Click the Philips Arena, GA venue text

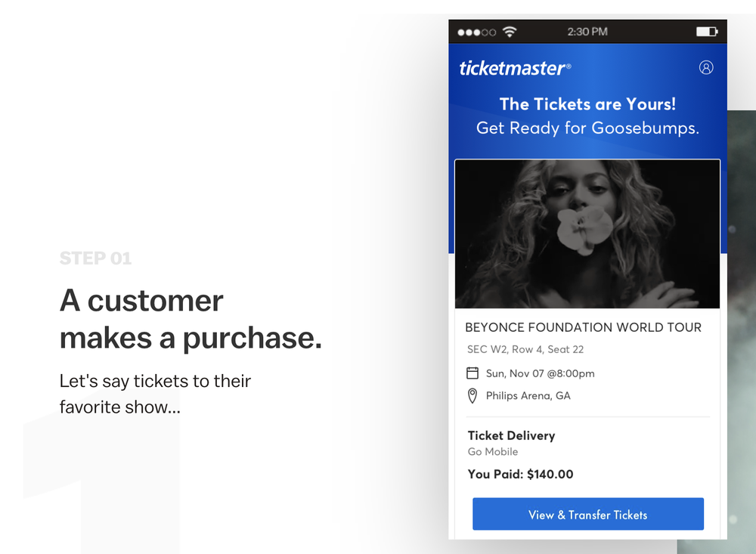click(x=528, y=396)
